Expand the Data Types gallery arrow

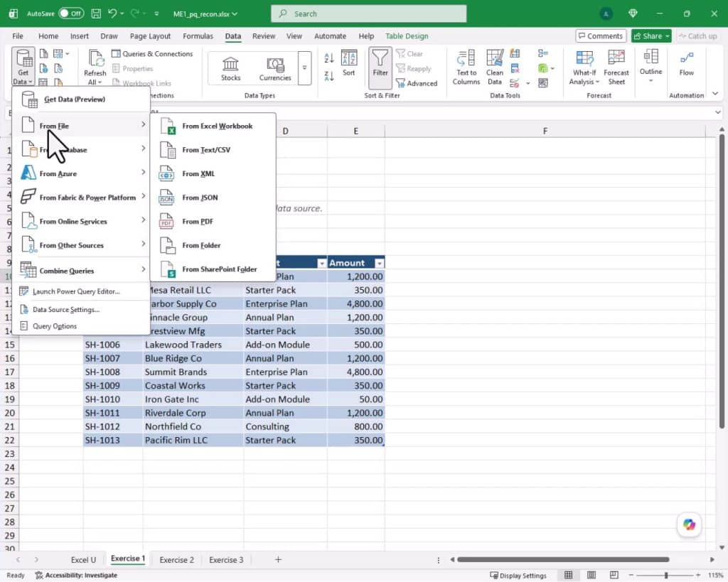[304, 68]
